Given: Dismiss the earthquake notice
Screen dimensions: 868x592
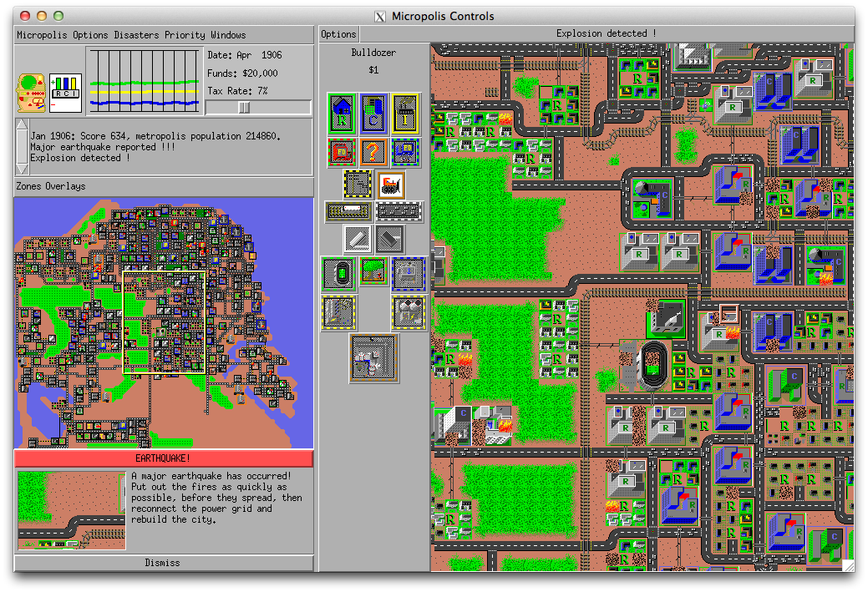Looking at the screenshot, I should click(164, 563).
